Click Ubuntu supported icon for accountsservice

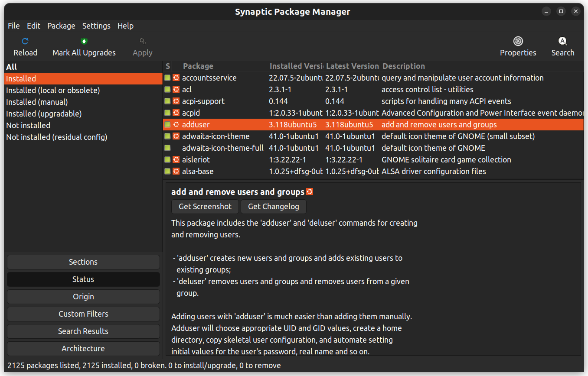pos(176,78)
